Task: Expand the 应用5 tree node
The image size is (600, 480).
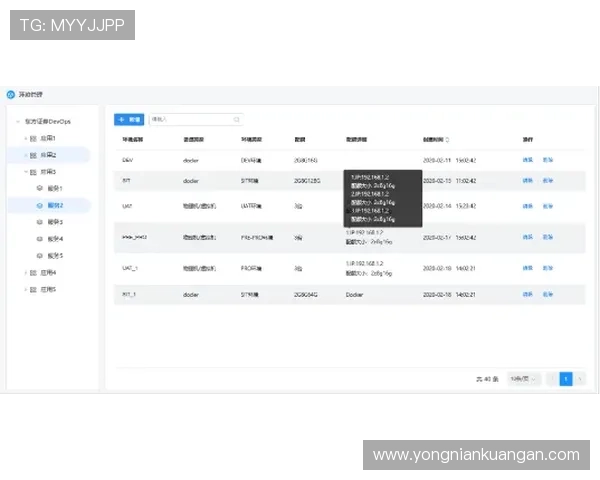Action: (x=26, y=289)
